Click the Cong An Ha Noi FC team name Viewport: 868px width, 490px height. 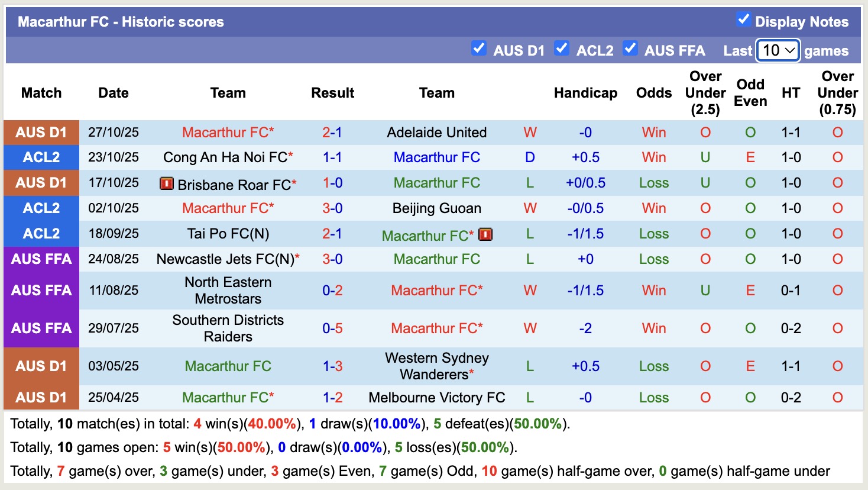226,157
